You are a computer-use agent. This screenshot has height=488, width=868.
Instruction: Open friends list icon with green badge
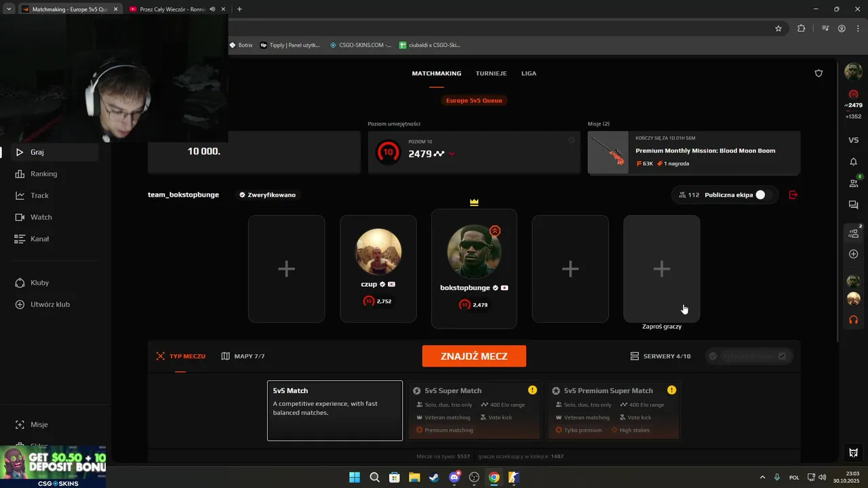[853, 183]
